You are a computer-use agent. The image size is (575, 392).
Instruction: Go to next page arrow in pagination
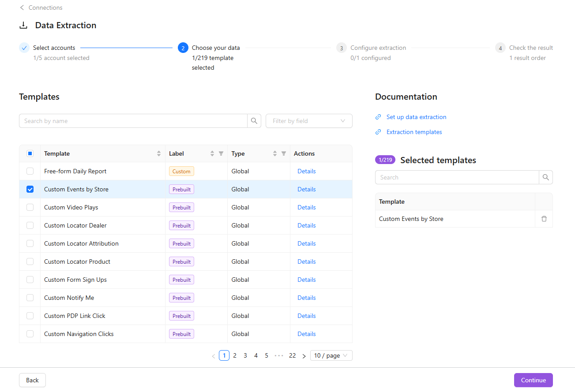304,356
